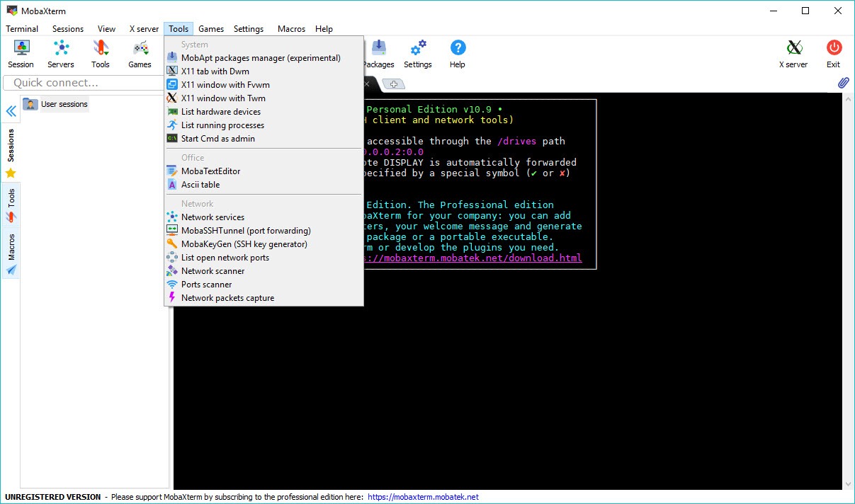Image resolution: width=855 pixels, height=504 pixels.
Task: Click the terminal vertical scrollbar
Action: click(848, 291)
